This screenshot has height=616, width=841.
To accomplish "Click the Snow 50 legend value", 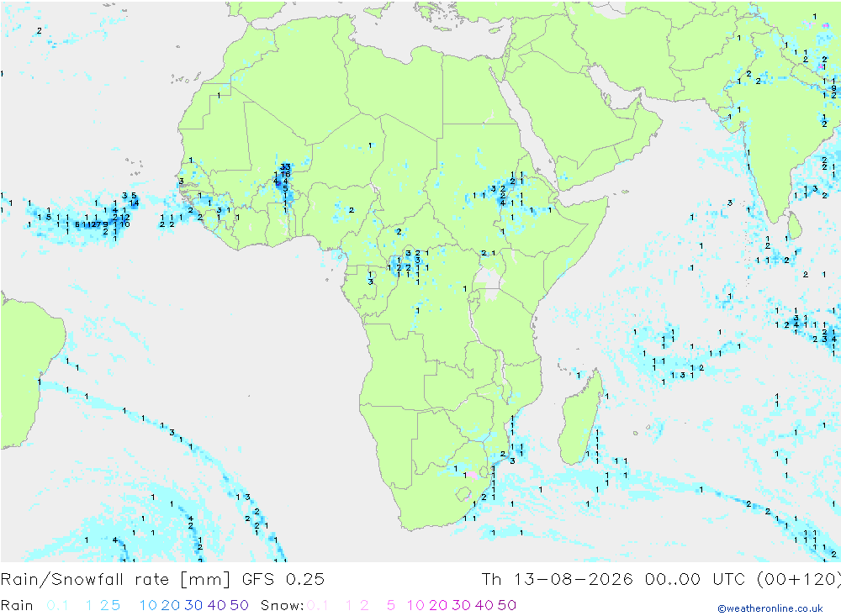I will click(x=507, y=605).
